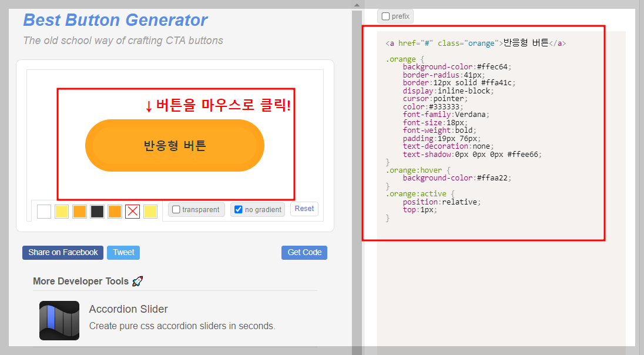Uncheck the no gradient option
This screenshot has height=355, width=644.
238,209
